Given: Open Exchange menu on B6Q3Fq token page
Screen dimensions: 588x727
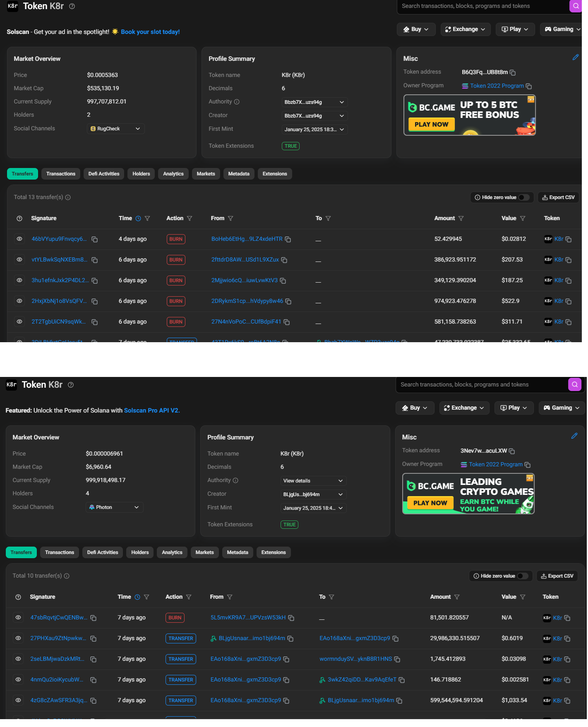Looking at the screenshot, I should click(466, 29).
